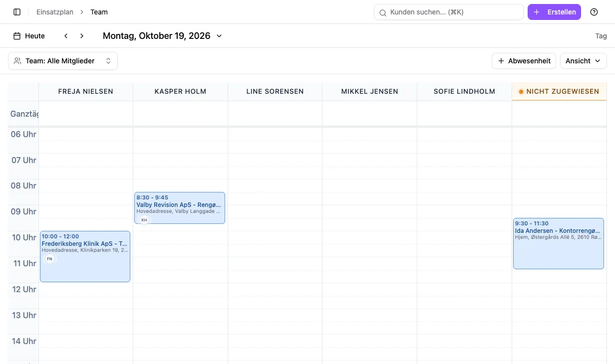Go to next day arrow
The height and width of the screenshot is (364, 615).
82,36
